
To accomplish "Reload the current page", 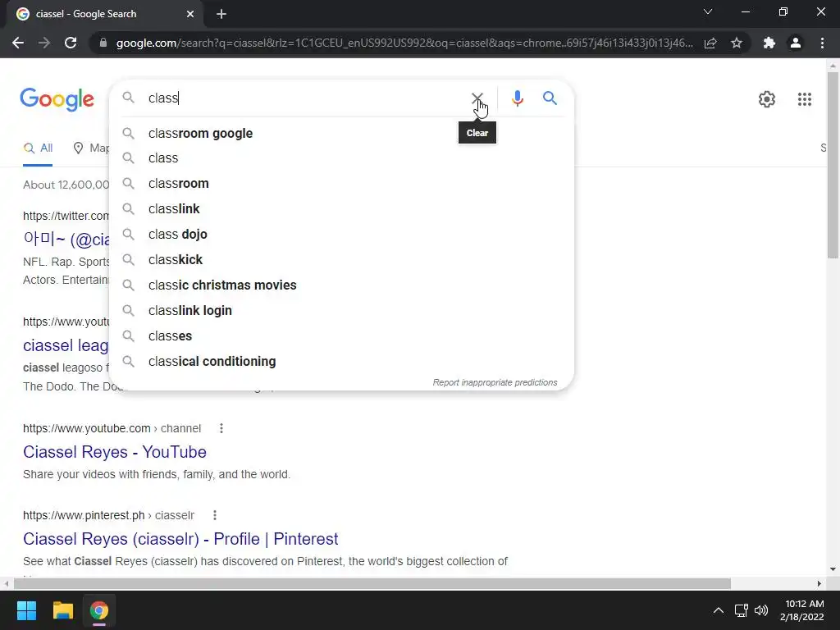I will [x=71, y=43].
